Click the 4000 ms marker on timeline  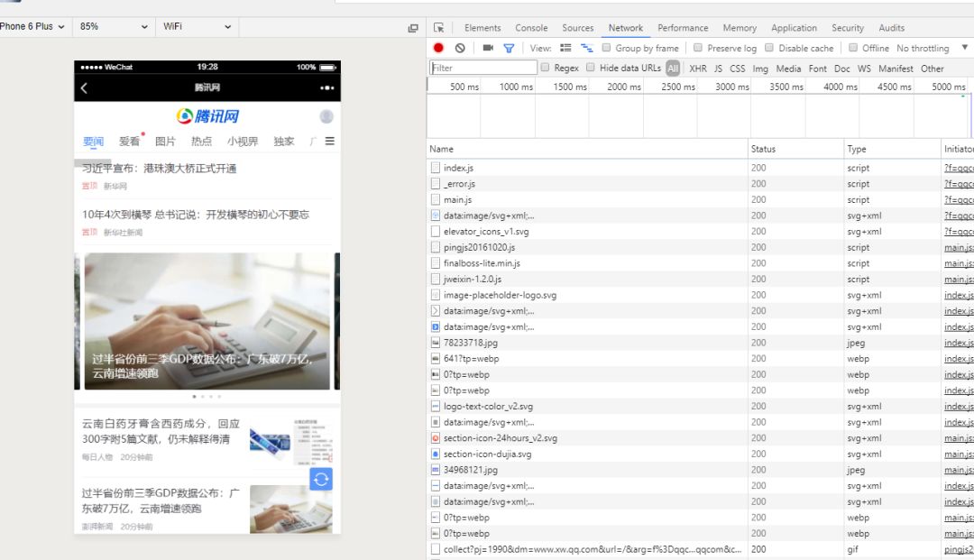(x=840, y=87)
